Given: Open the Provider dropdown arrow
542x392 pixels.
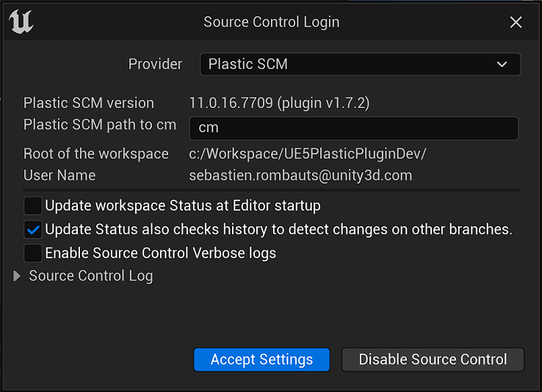Looking at the screenshot, I should coord(502,65).
